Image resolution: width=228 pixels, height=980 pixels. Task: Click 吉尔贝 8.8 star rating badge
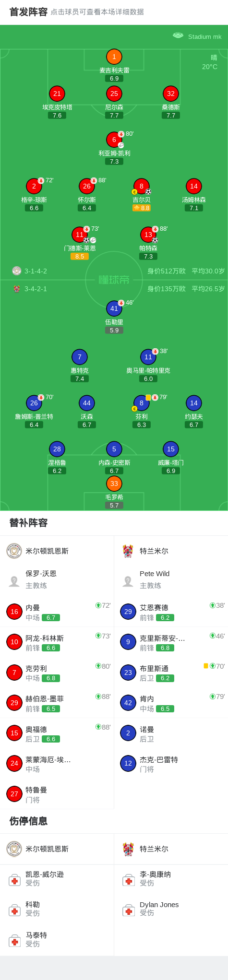142,208
